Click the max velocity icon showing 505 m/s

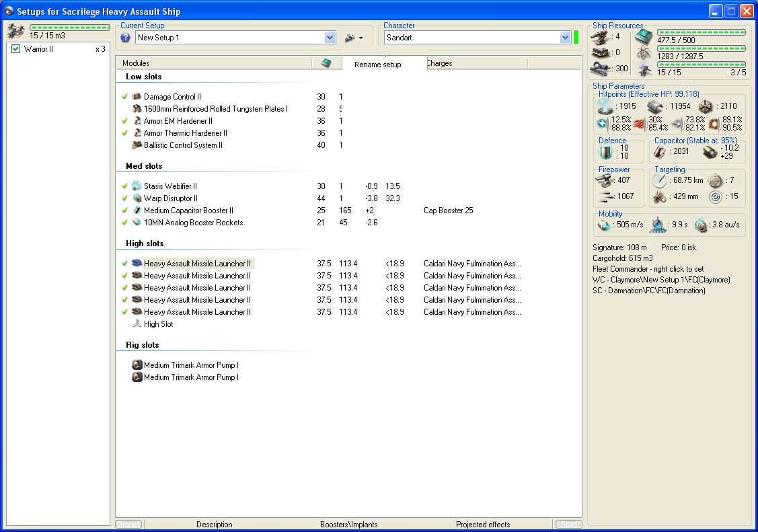[x=604, y=225]
